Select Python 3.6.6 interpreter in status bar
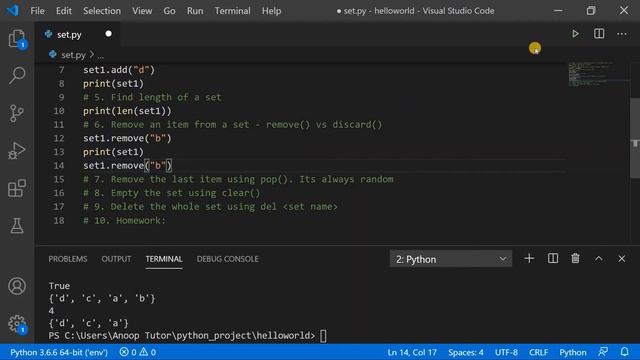The image size is (640, 360). coord(59,352)
